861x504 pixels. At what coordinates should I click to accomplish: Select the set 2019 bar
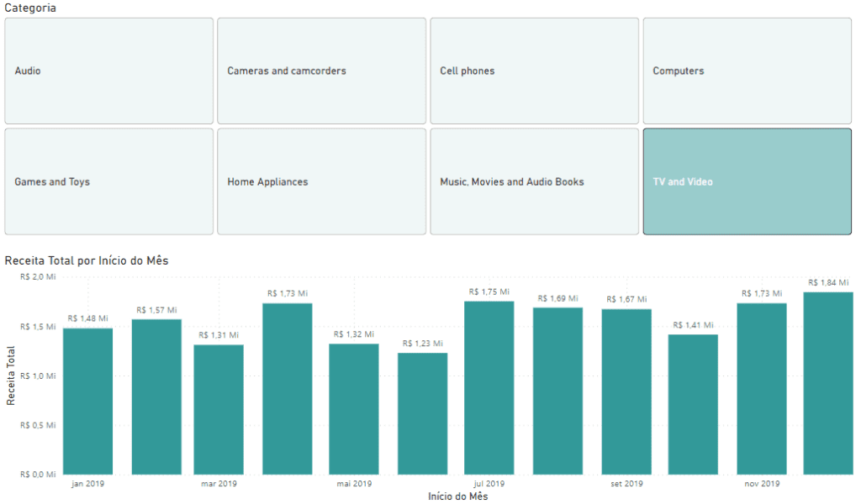point(626,391)
